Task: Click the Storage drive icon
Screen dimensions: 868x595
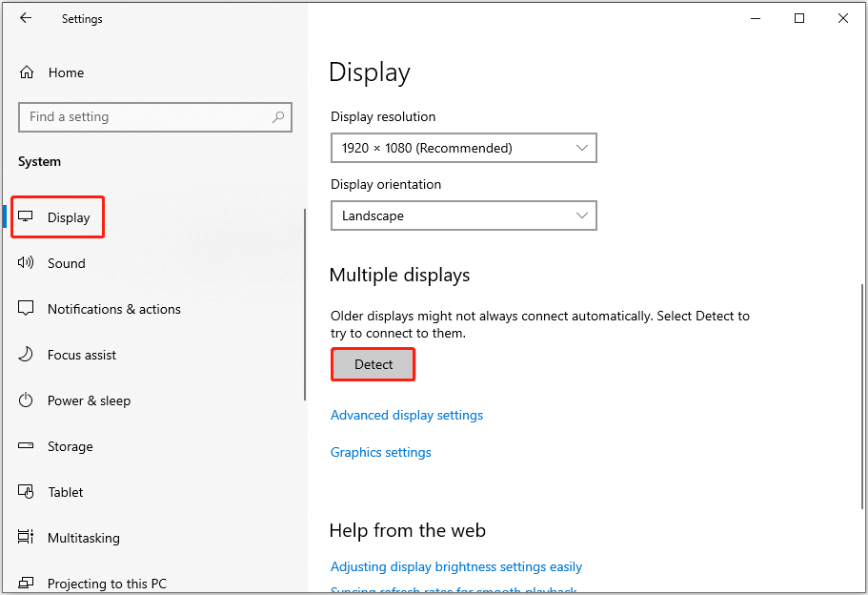Action: click(x=28, y=446)
